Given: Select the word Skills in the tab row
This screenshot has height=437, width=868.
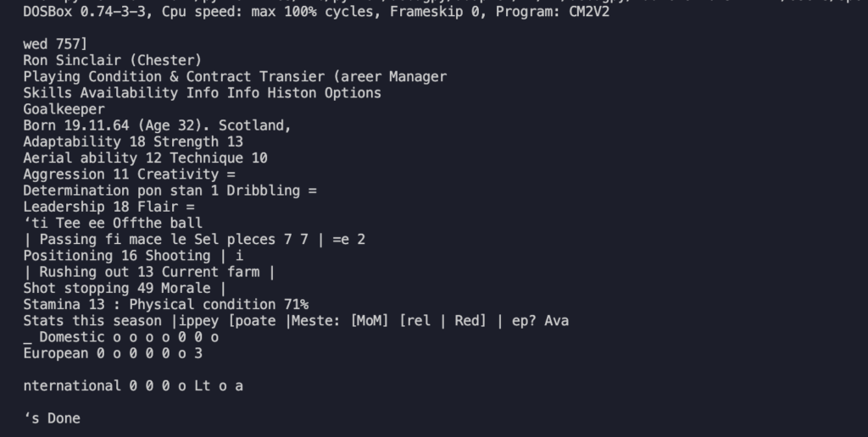Looking at the screenshot, I should [47, 92].
